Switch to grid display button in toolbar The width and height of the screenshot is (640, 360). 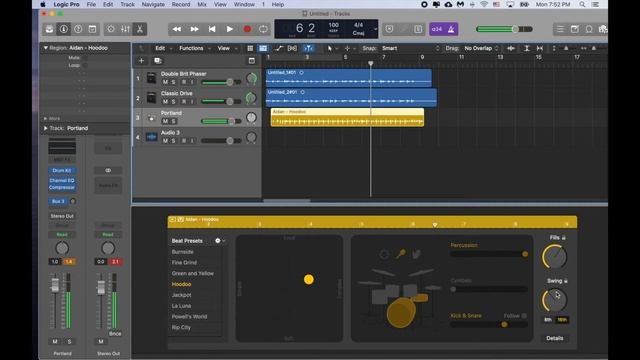250,48
